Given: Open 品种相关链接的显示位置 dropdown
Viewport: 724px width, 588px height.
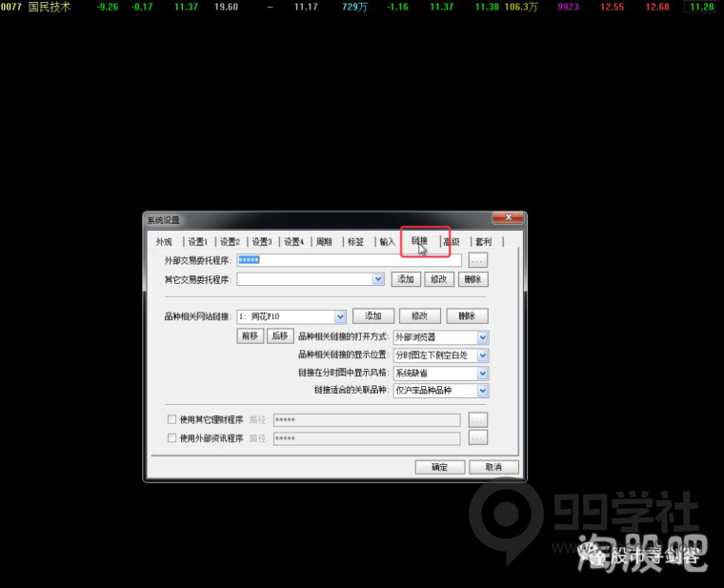Looking at the screenshot, I should pyautogui.click(x=483, y=355).
